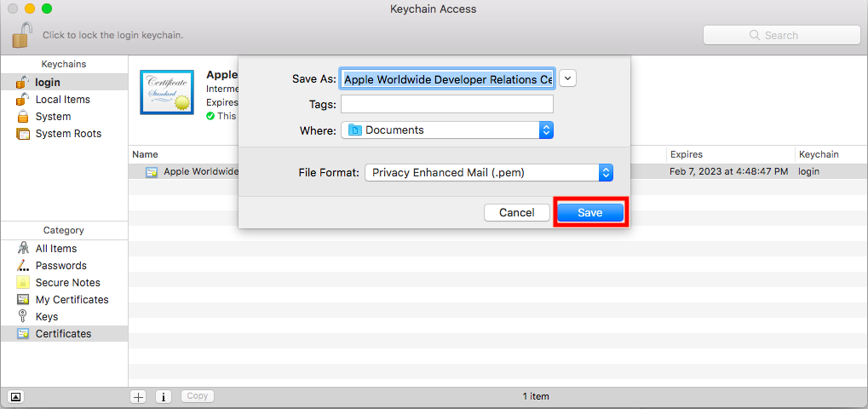868x409 pixels.
Task: Select the Keys category
Action: tap(47, 317)
